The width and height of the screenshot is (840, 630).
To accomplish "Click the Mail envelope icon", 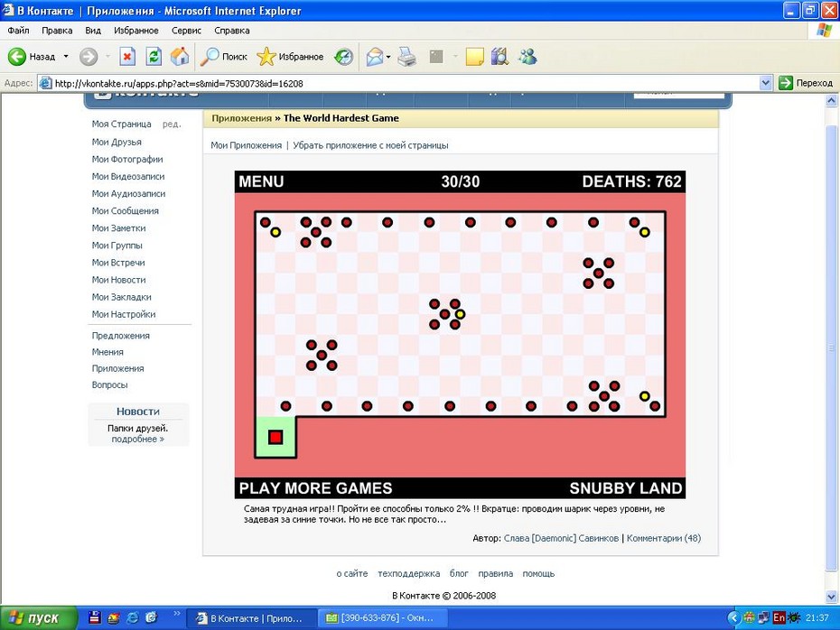I will pyautogui.click(x=375, y=56).
